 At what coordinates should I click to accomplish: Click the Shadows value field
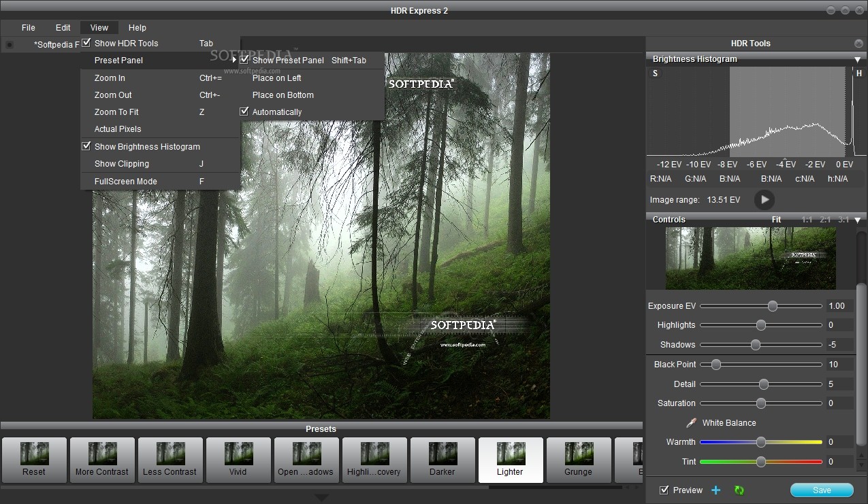click(x=840, y=345)
